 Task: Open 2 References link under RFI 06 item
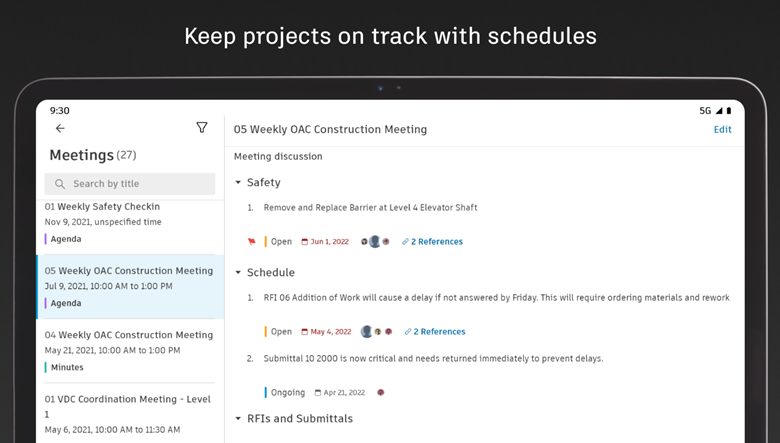click(435, 332)
